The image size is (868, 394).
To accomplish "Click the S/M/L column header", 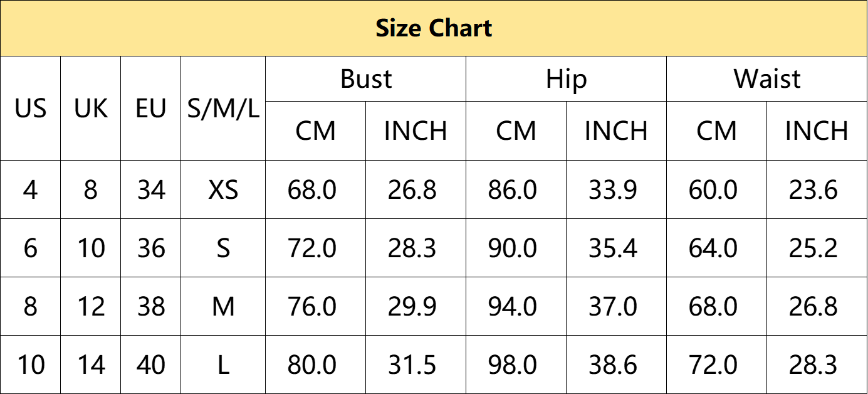I will point(223,109).
